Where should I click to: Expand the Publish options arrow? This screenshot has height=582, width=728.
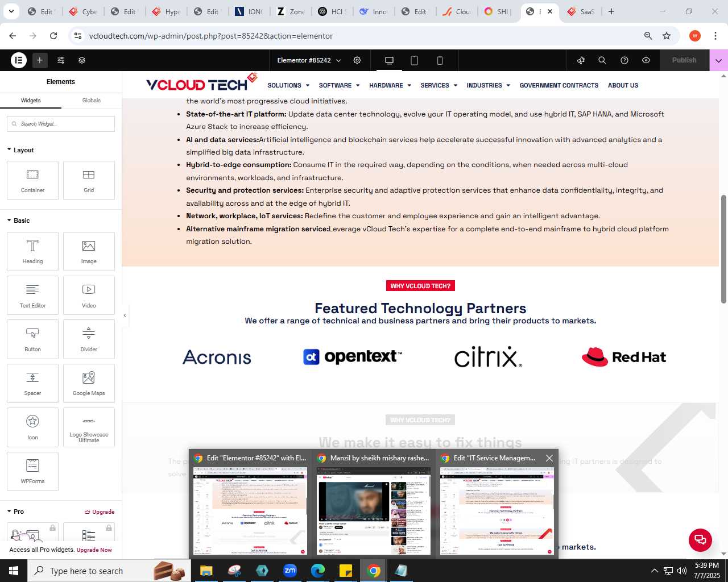coord(719,60)
